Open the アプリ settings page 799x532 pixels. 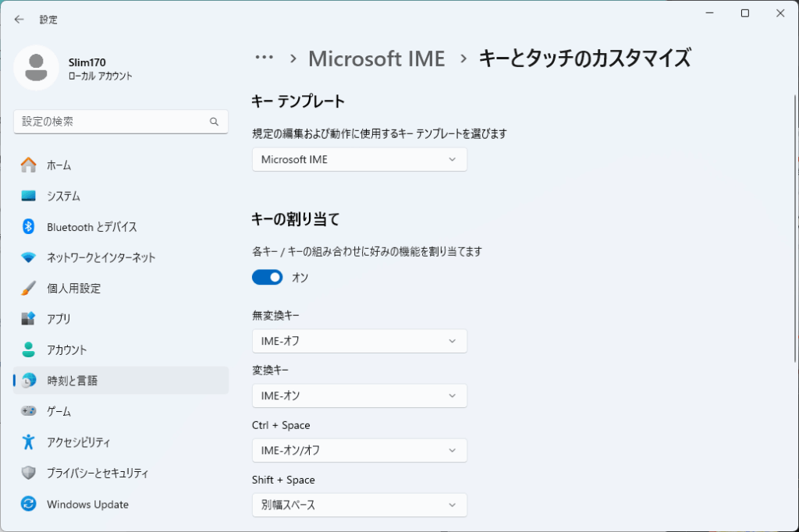coord(121,319)
